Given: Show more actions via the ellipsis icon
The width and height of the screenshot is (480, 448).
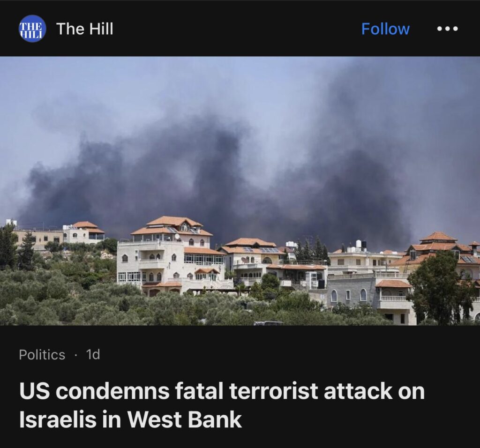Looking at the screenshot, I should tap(448, 29).
